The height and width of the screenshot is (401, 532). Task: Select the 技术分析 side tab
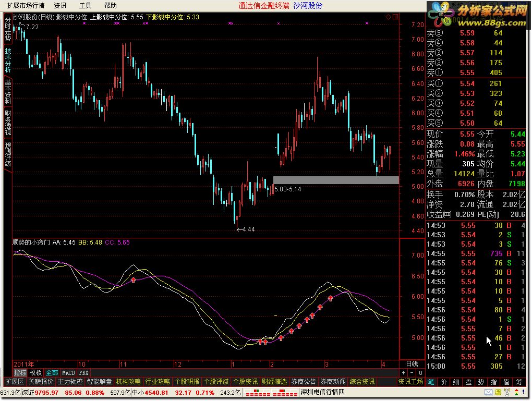point(8,60)
